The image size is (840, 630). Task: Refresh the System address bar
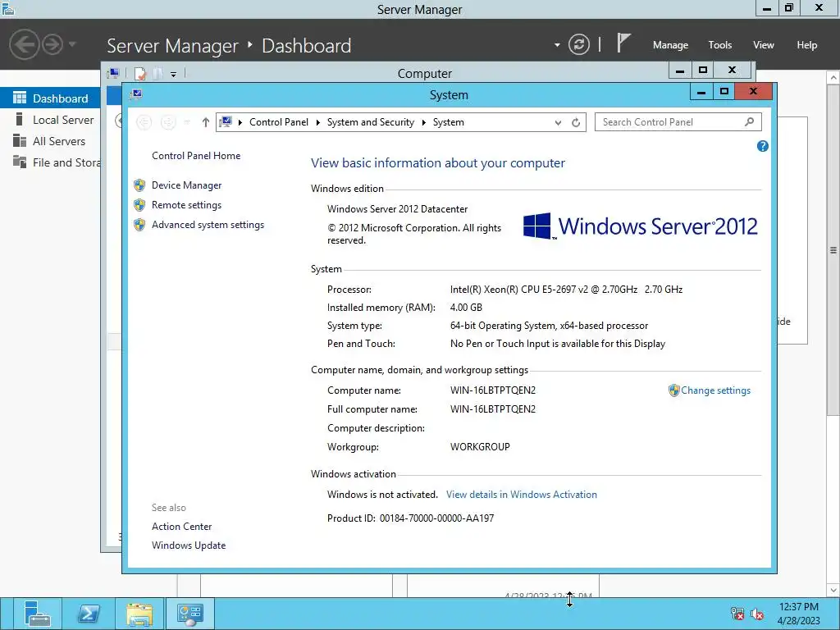coord(576,123)
